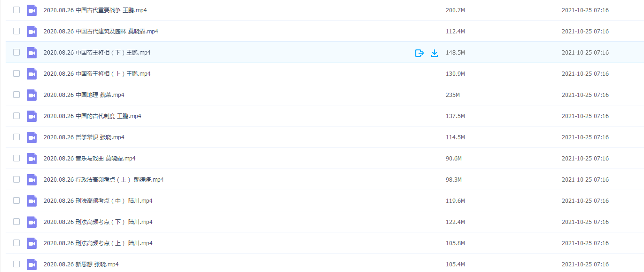Open file 哲学常识 张晓.mp4
The height and width of the screenshot is (272, 644).
coord(84,137)
